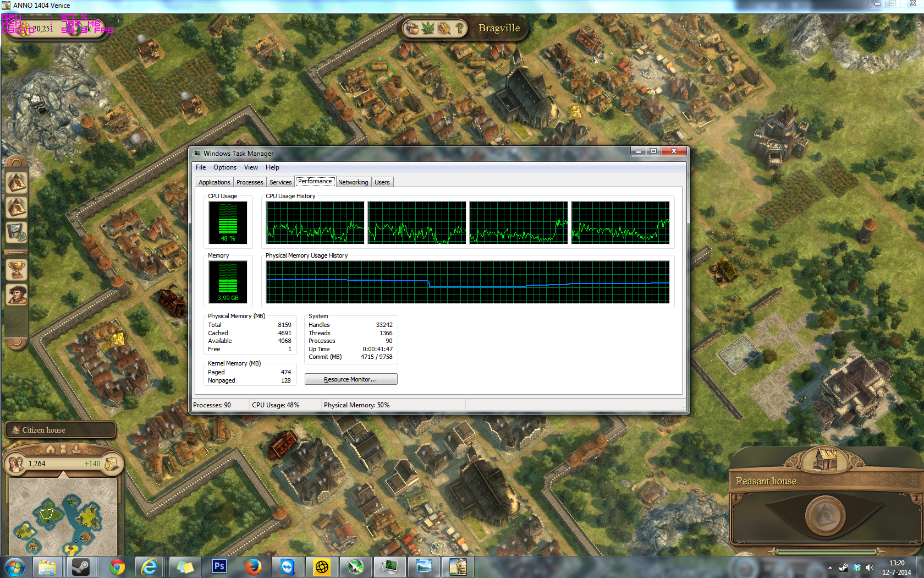Click the Resource Monitor button

tap(351, 379)
